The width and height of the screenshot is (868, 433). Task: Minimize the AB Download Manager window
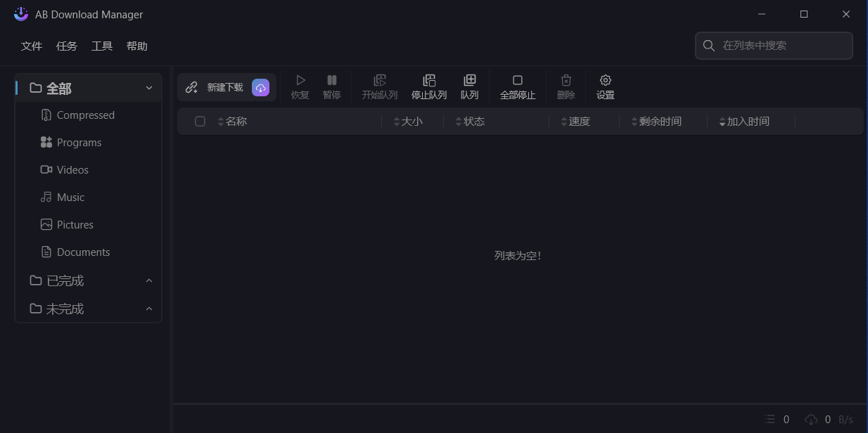[x=762, y=14]
